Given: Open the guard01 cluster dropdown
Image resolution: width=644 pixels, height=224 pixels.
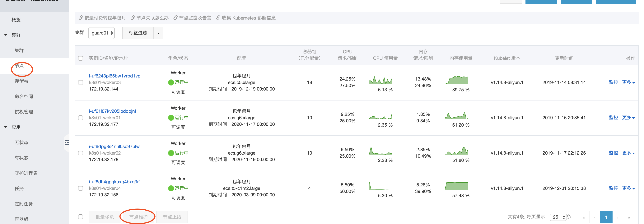Looking at the screenshot, I should coord(101,33).
